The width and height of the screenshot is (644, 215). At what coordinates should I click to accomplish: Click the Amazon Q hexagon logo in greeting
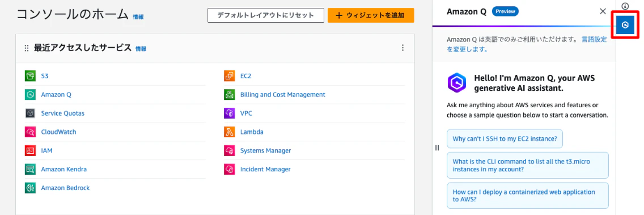tap(457, 82)
